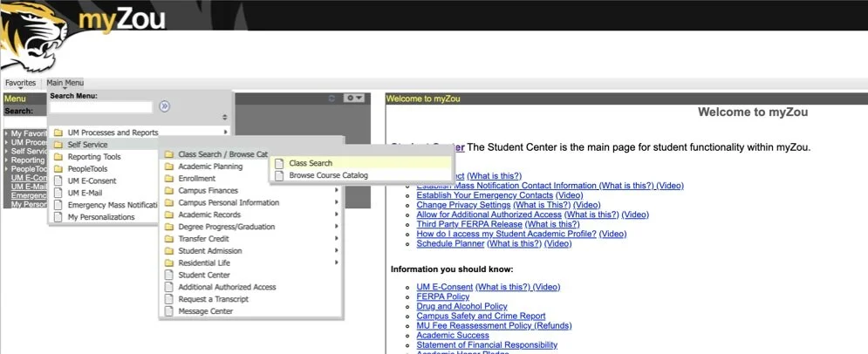Open What is This beside Change Privacy Settings
Screen dimensions: 868x354
(542, 205)
